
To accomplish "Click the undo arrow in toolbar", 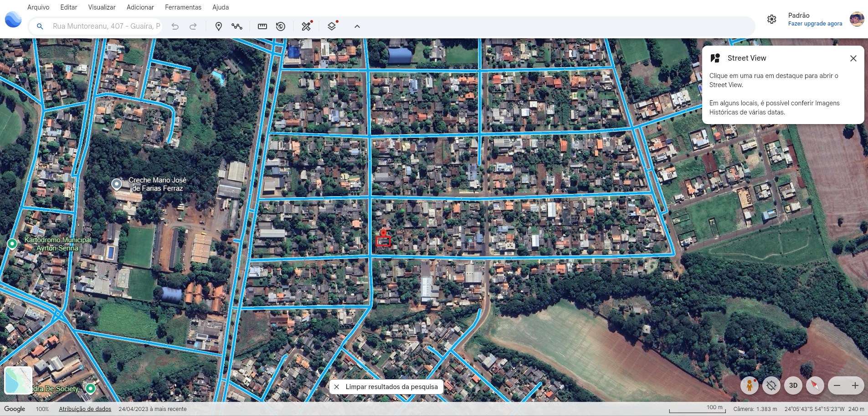I will click(175, 26).
